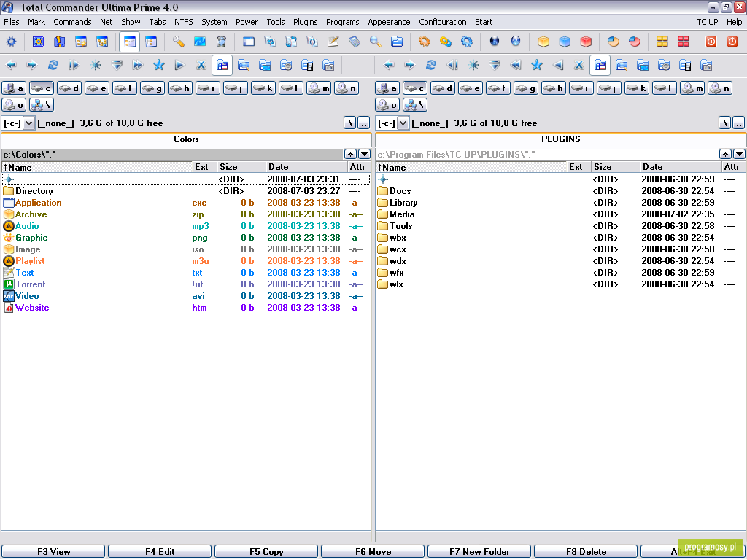
Task: Click F8 Delete button
Action: pyautogui.click(x=586, y=552)
